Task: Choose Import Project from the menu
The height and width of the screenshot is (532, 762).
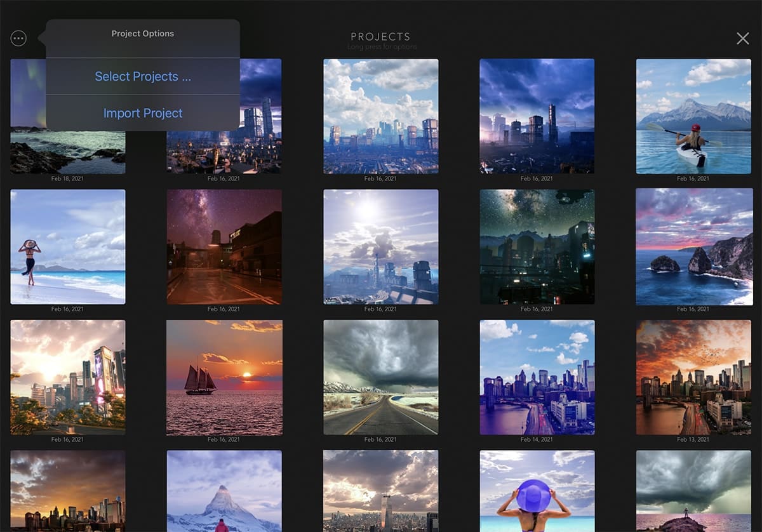Action: point(143,113)
